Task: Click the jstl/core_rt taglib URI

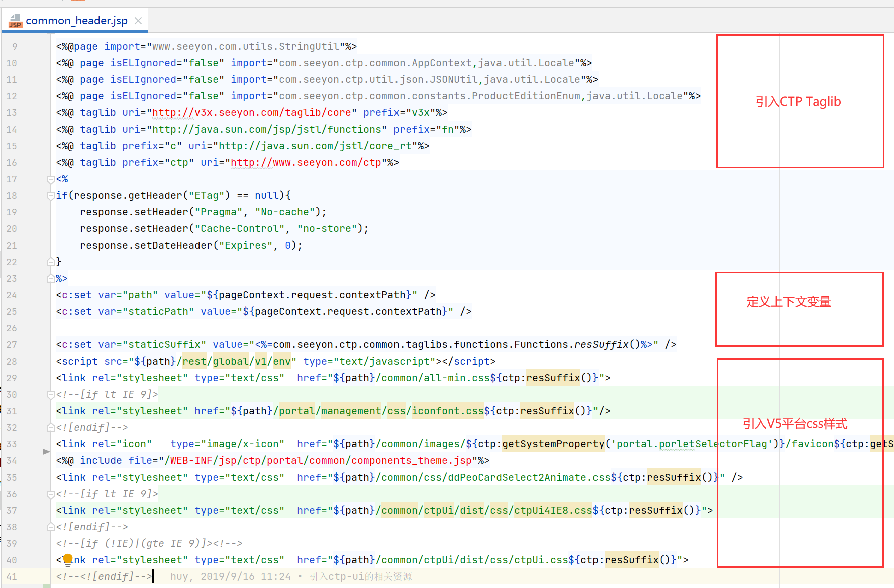Action: [x=315, y=146]
